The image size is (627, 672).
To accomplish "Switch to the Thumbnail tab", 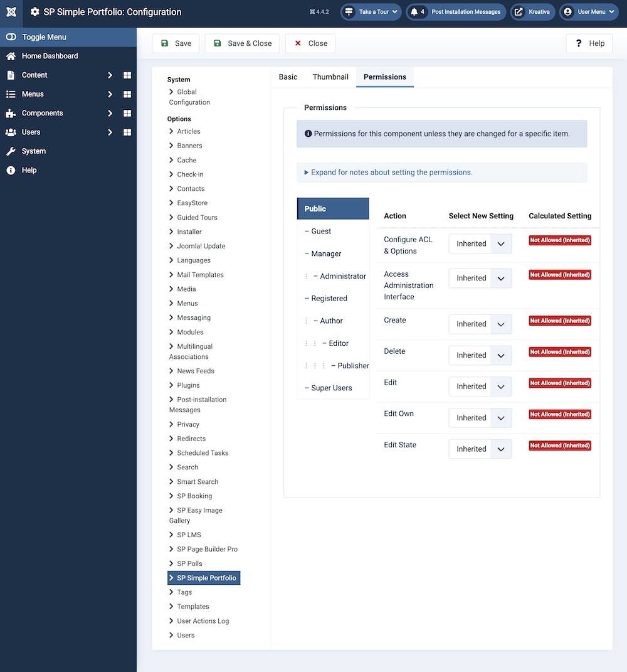I will [330, 77].
